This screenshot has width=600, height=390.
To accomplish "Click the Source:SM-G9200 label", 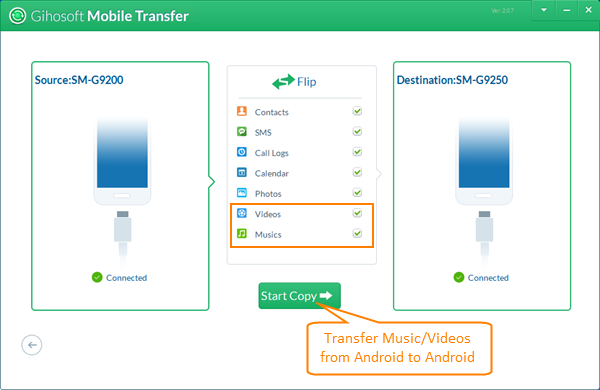I will tap(79, 80).
